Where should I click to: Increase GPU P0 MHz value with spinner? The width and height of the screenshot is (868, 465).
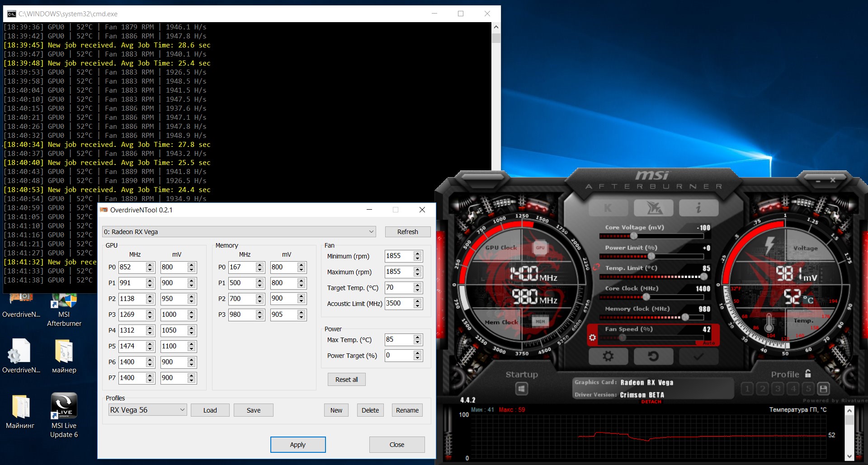point(150,264)
